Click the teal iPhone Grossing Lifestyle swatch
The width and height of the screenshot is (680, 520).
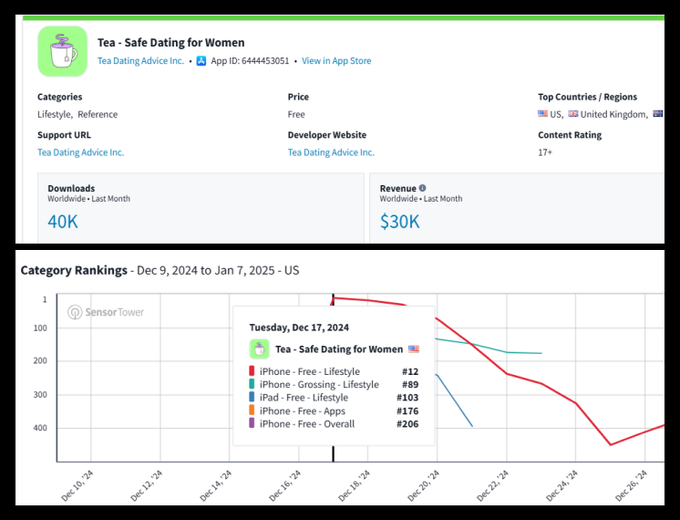coord(252,385)
